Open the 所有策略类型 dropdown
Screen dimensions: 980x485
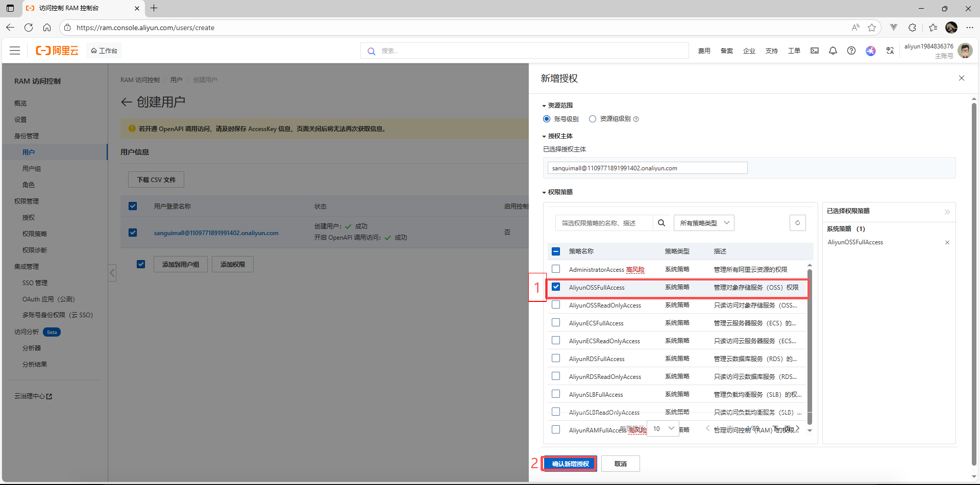[704, 223]
